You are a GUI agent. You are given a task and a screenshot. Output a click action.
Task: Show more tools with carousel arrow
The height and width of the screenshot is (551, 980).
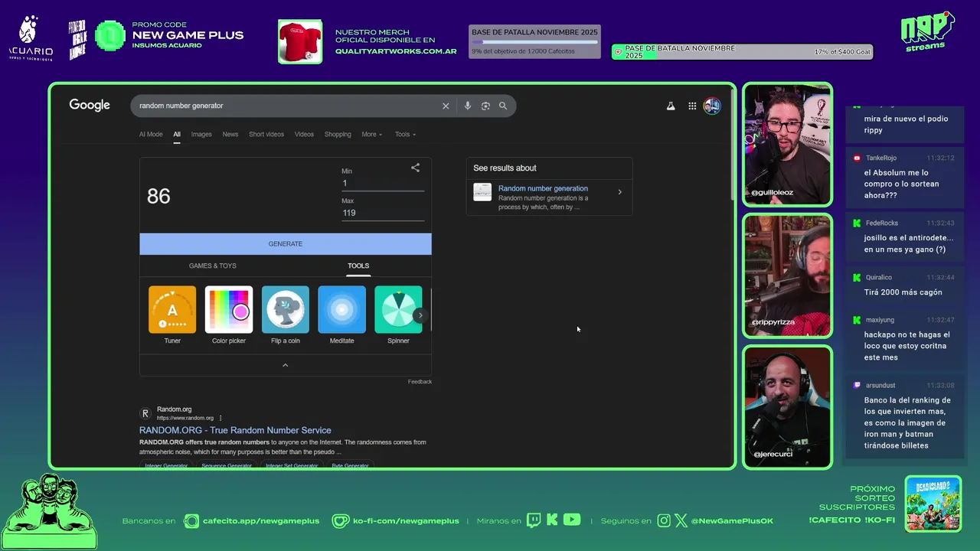(x=420, y=315)
